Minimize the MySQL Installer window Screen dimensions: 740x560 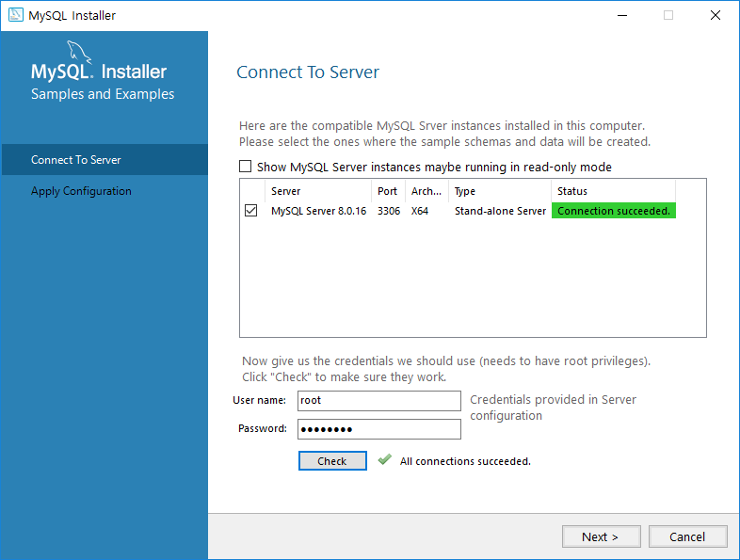pos(622,15)
